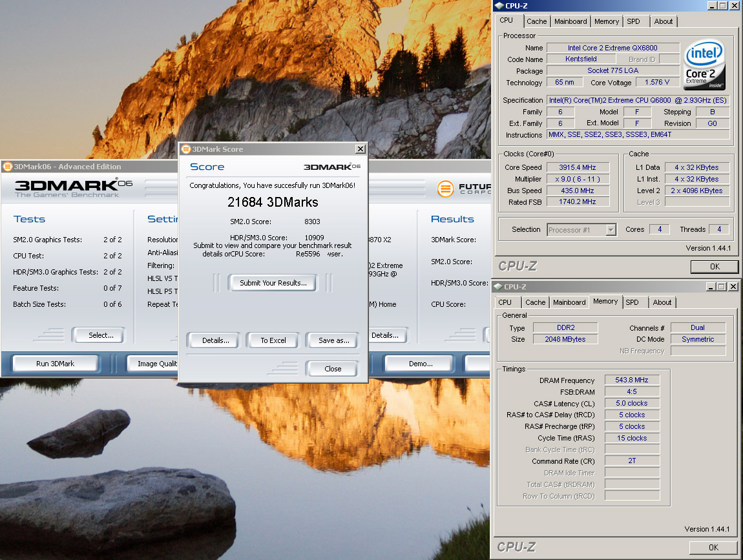This screenshot has width=743, height=560.
Task: Export score with To Excel button
Action: 273,340
